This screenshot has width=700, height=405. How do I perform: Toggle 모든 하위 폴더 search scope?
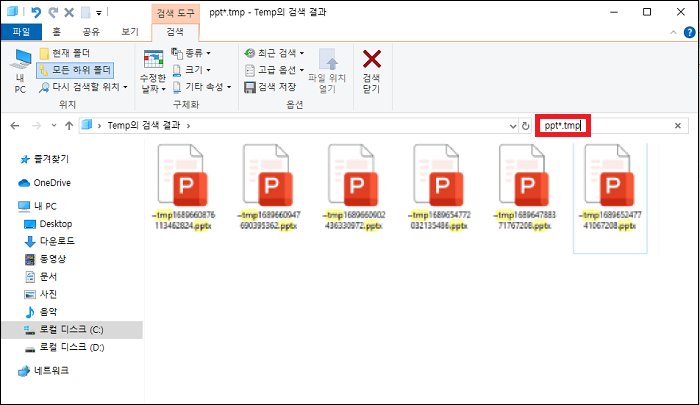point(75,70)
